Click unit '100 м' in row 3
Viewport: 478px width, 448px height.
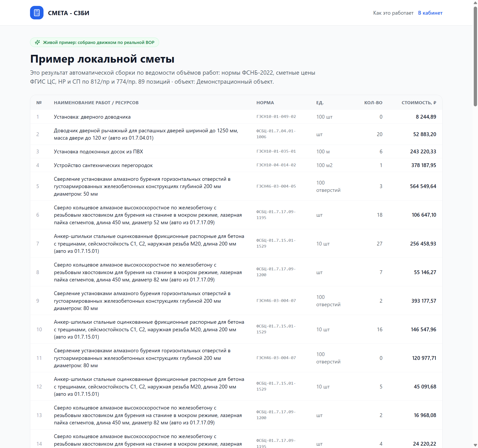tap(323, 152)
